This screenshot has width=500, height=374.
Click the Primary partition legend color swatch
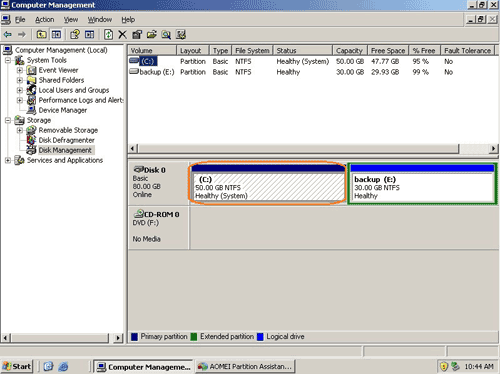134,337
